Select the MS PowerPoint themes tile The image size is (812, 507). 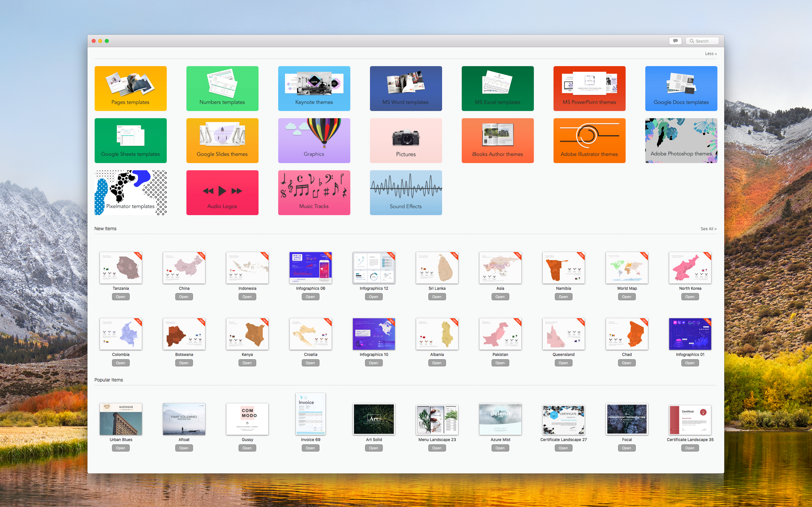coord(589,88)
